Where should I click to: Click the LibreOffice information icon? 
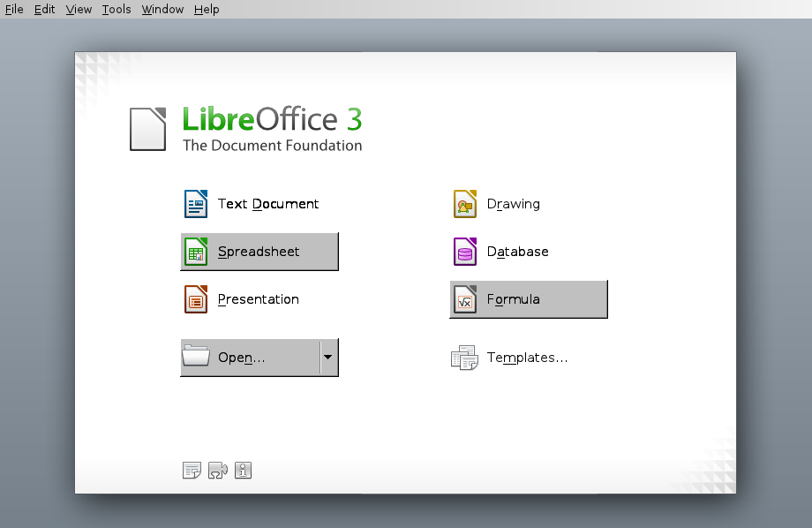243,471
